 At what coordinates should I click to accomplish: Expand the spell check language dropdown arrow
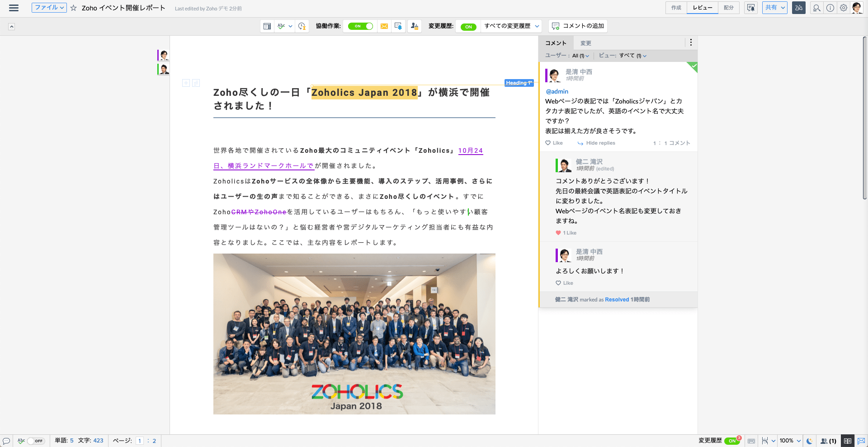point(290,26)
